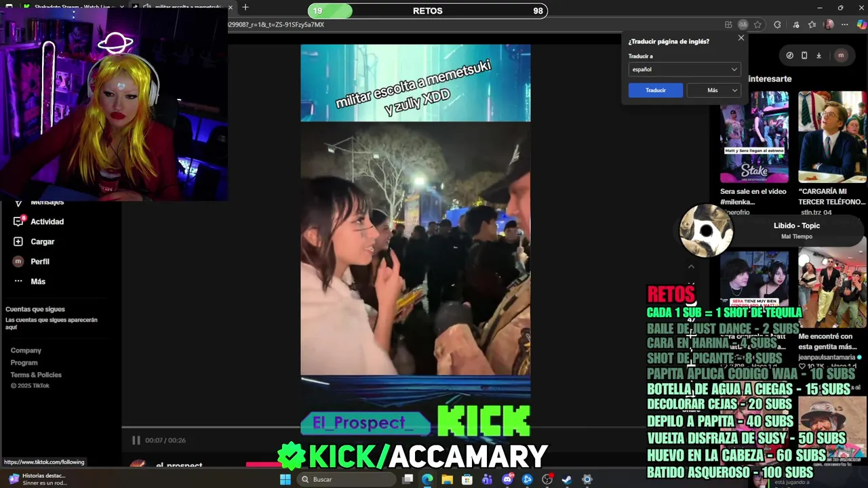This screenshot has width=868, height=488.
Task: Close the translate page popup
Action: coord(741,38)
